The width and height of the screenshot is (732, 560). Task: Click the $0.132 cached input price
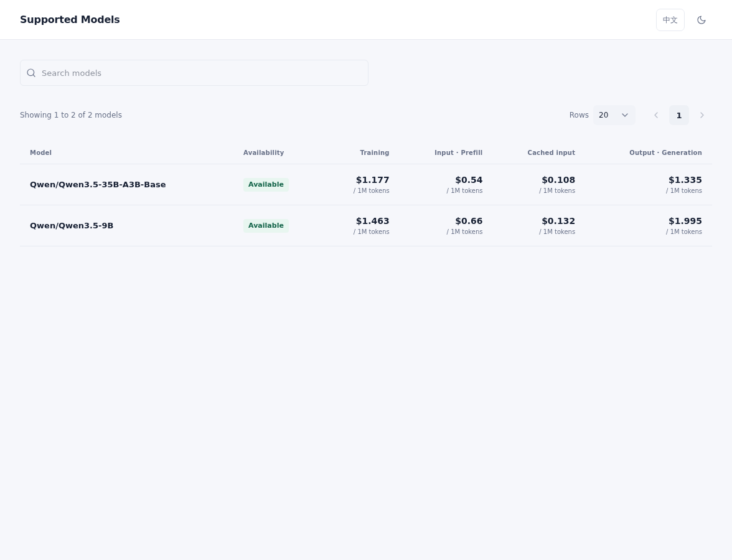pyautogui.click(x=558, y=221)
